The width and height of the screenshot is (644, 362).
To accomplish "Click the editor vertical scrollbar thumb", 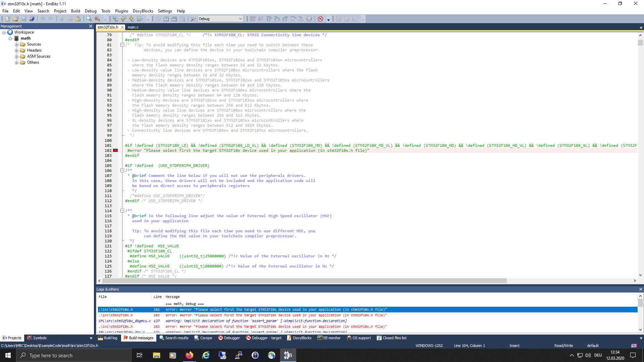I will click(640, 43).
